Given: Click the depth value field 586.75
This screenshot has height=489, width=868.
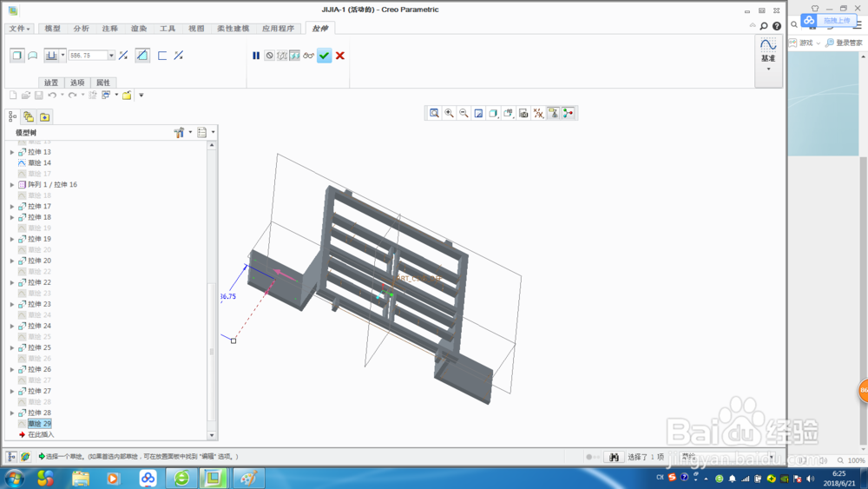Looking at the screenshot, I should click(x=88, y=56).
